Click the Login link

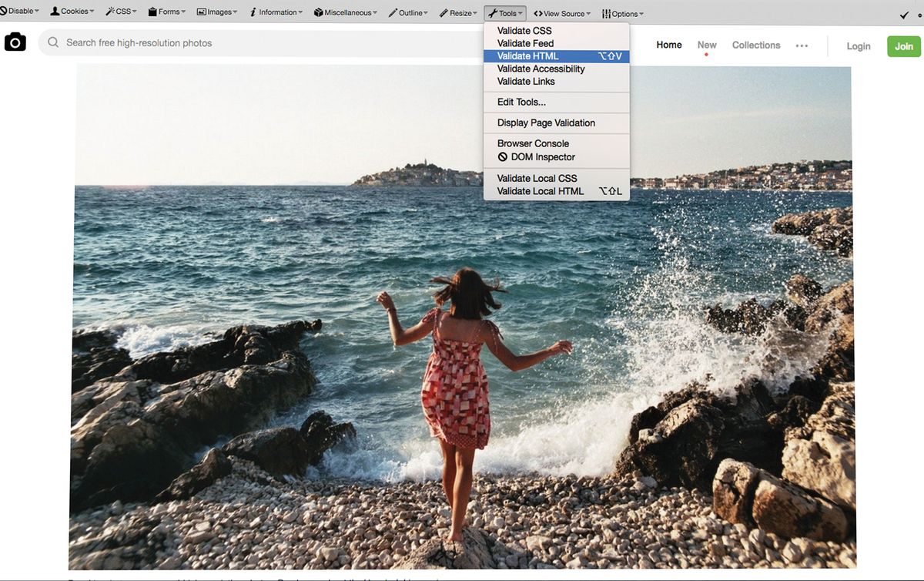pos(859,45)
